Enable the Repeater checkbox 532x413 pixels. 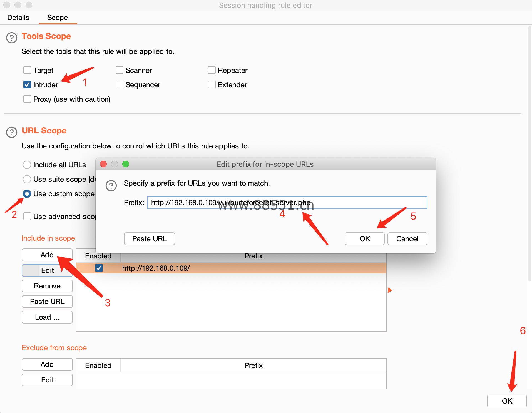[212, 70]
